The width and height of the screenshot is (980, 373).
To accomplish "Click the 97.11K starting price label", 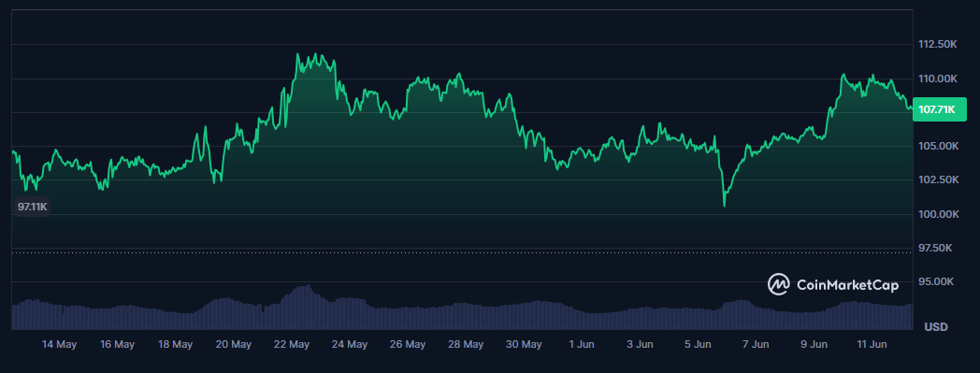I will [x=32, y=207].
